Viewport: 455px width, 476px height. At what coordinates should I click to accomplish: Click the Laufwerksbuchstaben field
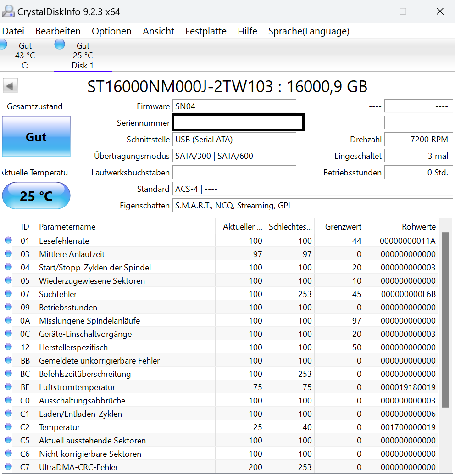tap(234, 173)
